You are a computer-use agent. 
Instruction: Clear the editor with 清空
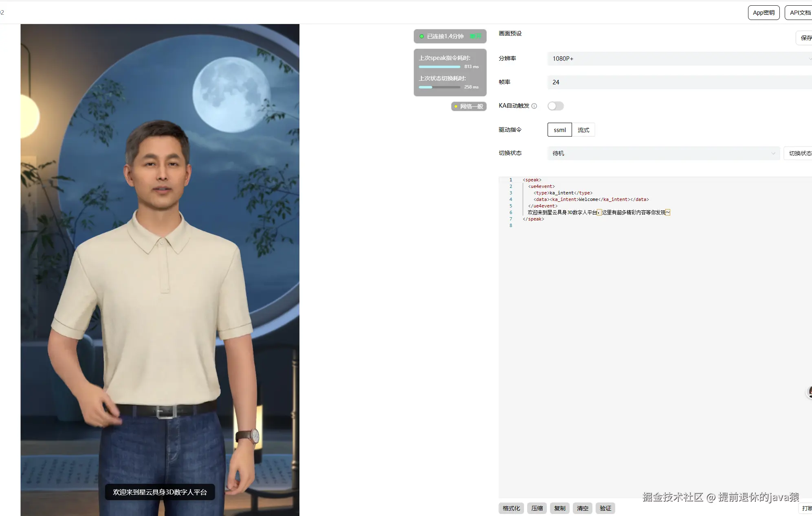[582, 508]
